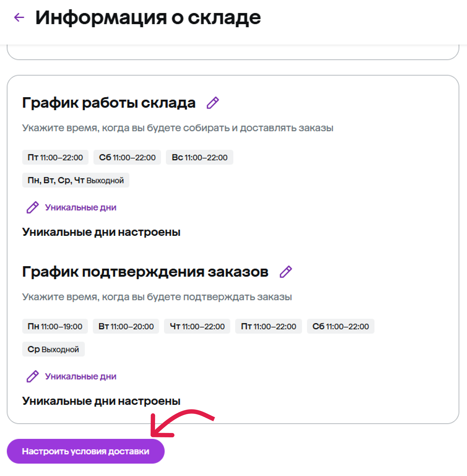Go back using the purple arrow icon
This screenshot has height=476, width=467.
[19, 17]
